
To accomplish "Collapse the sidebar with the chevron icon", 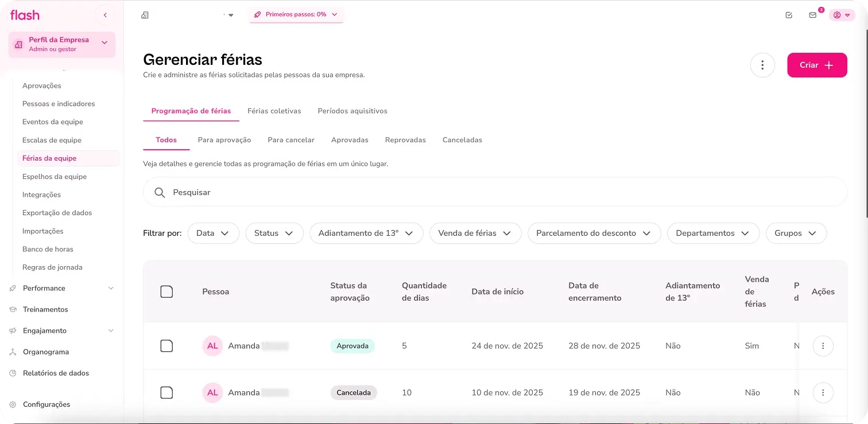I will tap(105, 15).
